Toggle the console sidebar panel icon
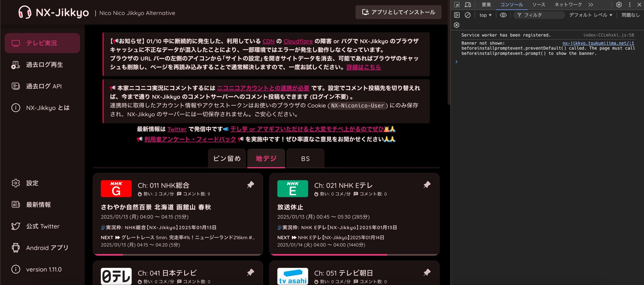 click(x=457, y=15)
